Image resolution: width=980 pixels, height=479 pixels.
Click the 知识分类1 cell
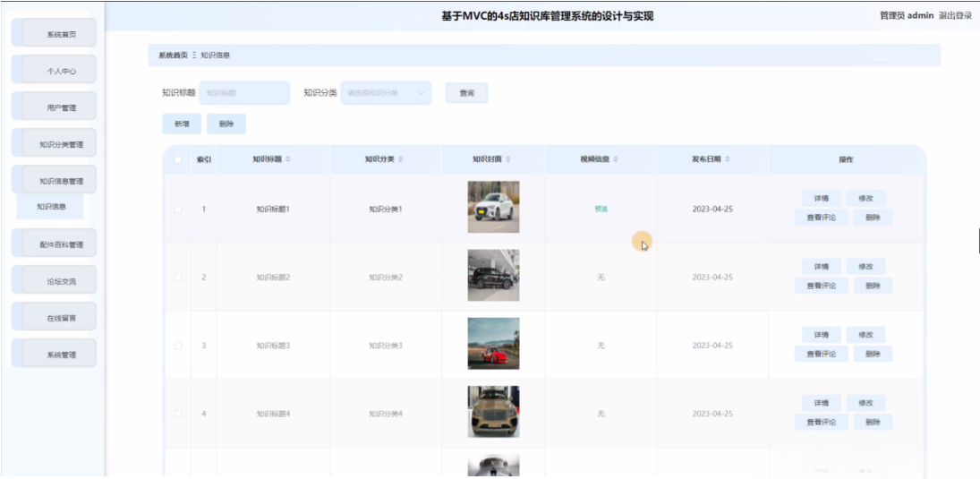[386, 209]
